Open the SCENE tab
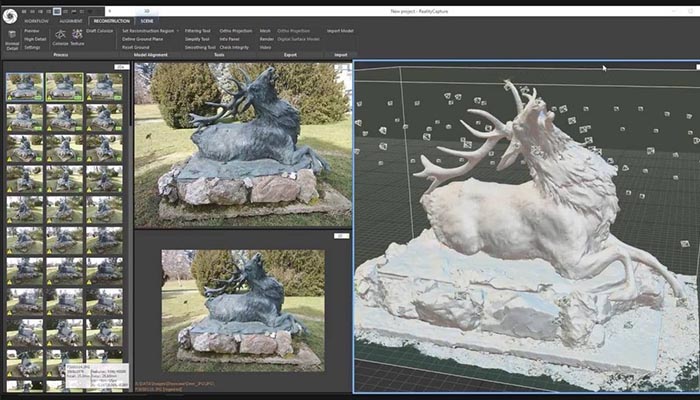The width and height of the screenshot is (700, 400). (x=147, y=21)
